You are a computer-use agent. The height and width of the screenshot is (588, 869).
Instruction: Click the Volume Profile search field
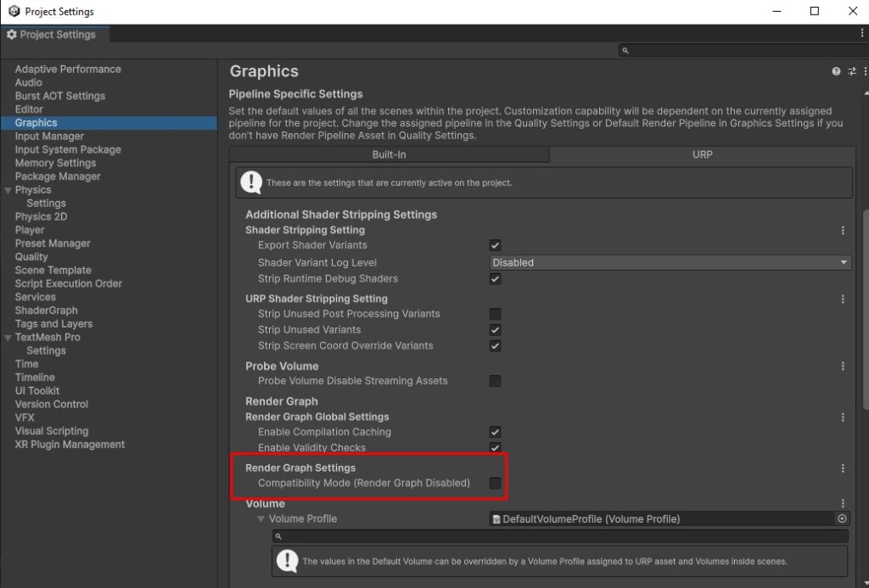pyautogui.click(x=560, y=536)
